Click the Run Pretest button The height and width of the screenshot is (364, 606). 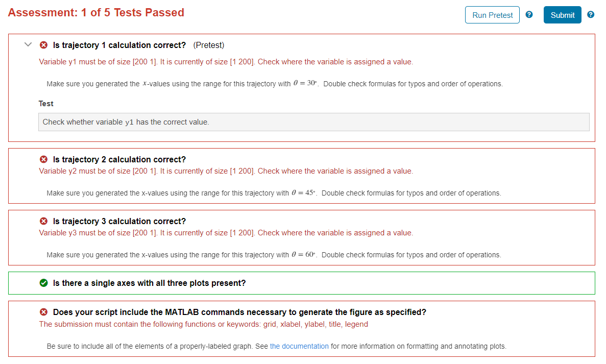pyautogui.click(x=492, y=15)
